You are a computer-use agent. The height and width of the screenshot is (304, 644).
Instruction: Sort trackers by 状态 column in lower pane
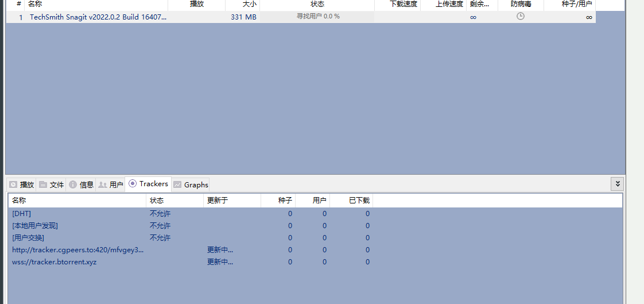[174, 201]
